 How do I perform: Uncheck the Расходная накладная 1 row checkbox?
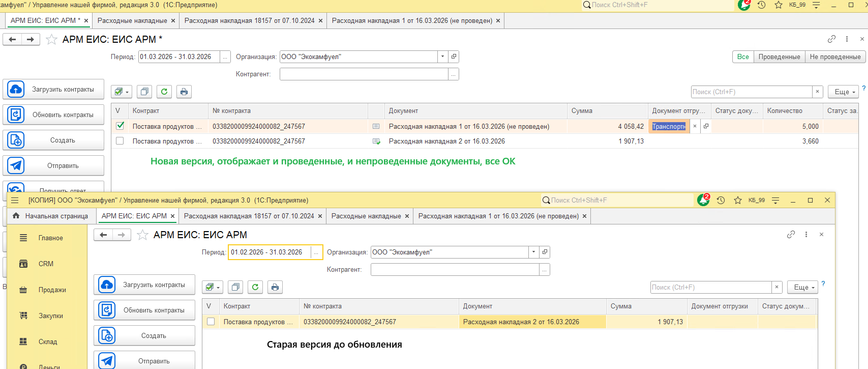[120, 126]
